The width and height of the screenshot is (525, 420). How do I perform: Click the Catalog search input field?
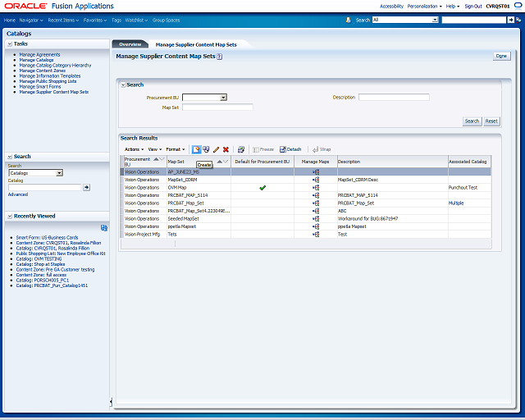[x=44, y=188]
